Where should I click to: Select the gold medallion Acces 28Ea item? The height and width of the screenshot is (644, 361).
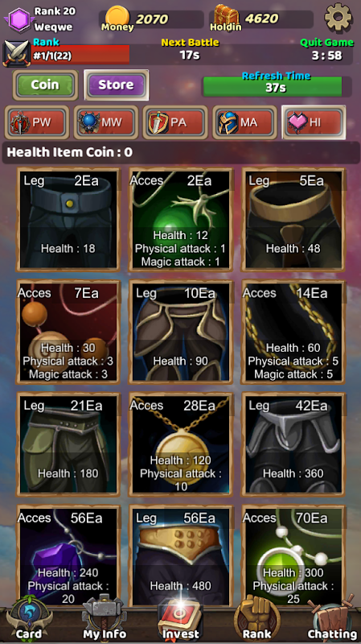(180, 444)
